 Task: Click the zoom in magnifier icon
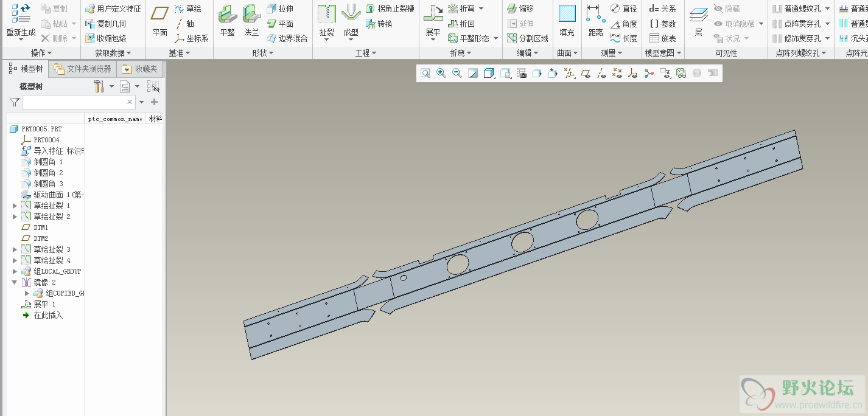tap(441, 73)
